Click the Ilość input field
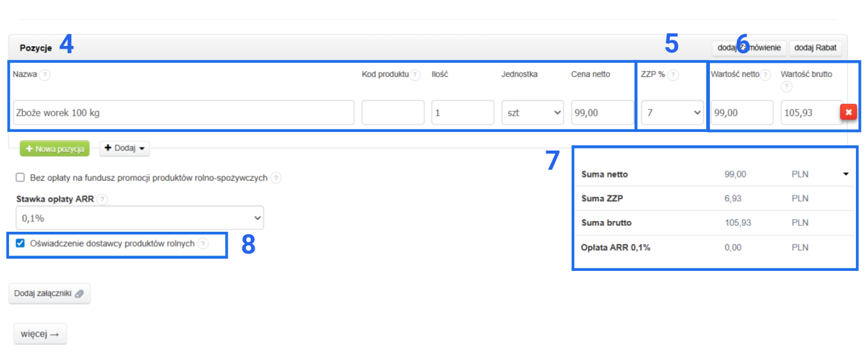Viewport: 868px width, 356px height. point(462,113)
